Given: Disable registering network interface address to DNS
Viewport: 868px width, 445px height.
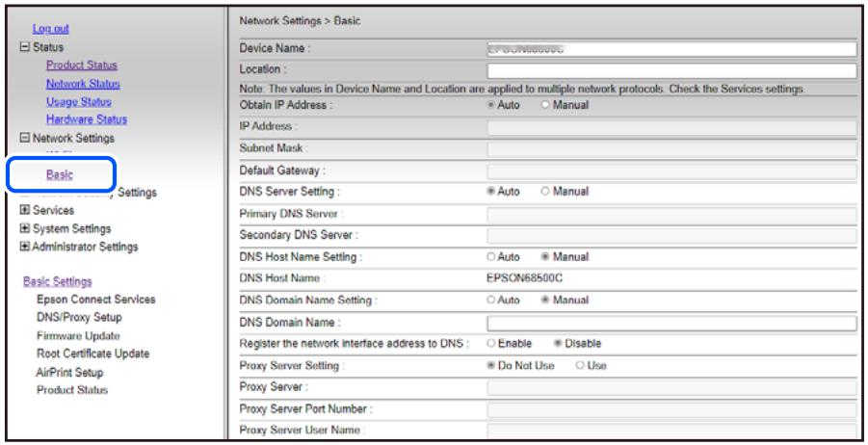Looking at the screenshot, I should tap(558, 344).
